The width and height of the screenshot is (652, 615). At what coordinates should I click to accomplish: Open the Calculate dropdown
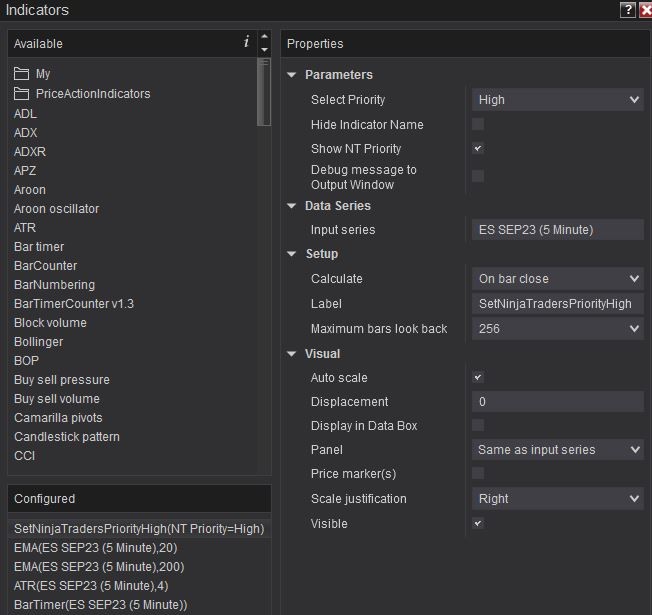click(x=557, y=279)
